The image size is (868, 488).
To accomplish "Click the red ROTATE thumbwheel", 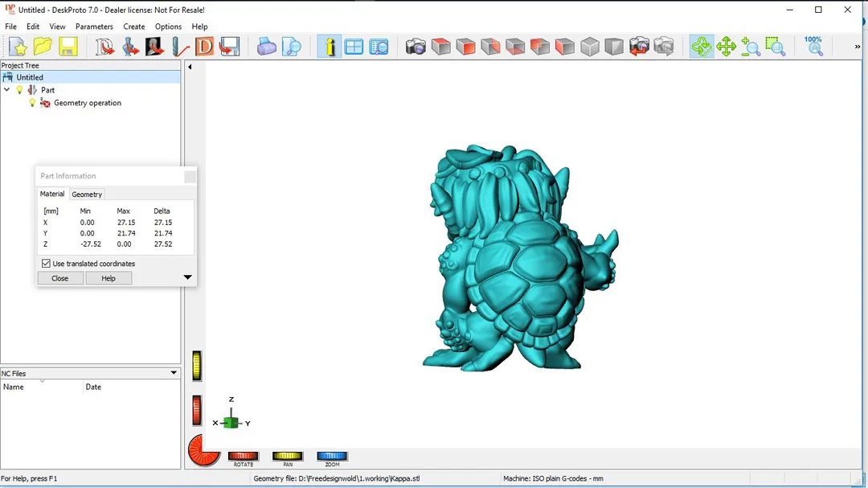I will click(243, 457).
